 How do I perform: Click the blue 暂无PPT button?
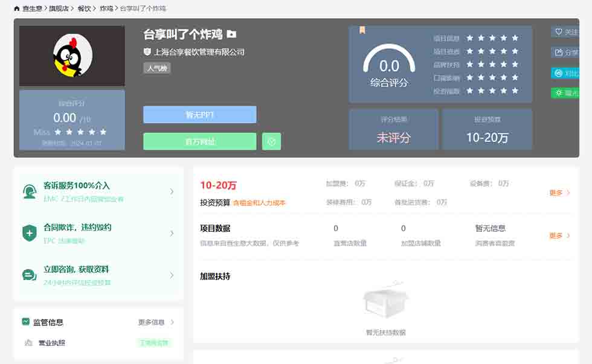(x=199, y=115)
